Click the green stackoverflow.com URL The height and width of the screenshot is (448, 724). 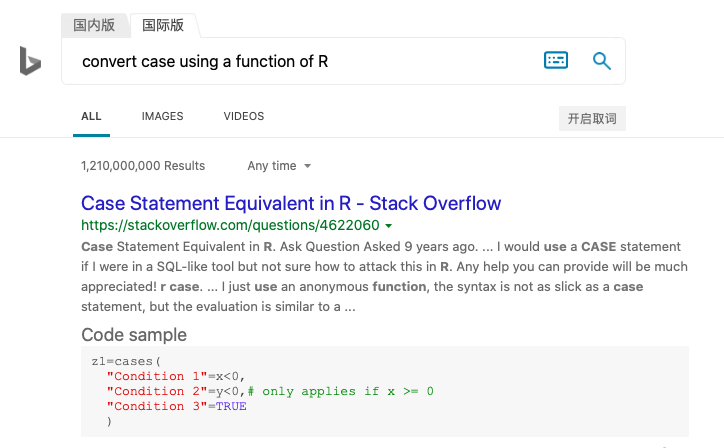(x=230, y=225)
